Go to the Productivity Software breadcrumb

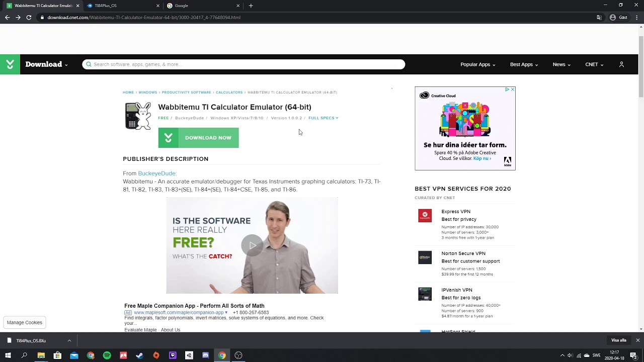click(186, 93)
